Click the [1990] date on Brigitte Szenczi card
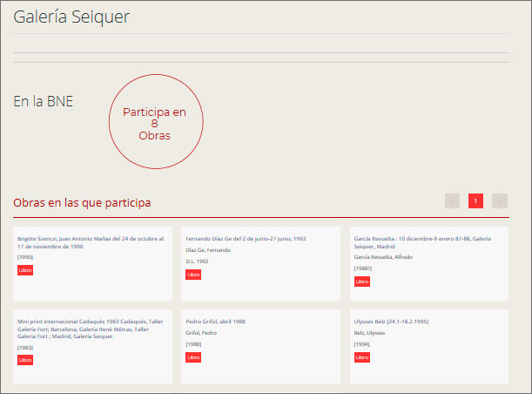 coord(25,257)
